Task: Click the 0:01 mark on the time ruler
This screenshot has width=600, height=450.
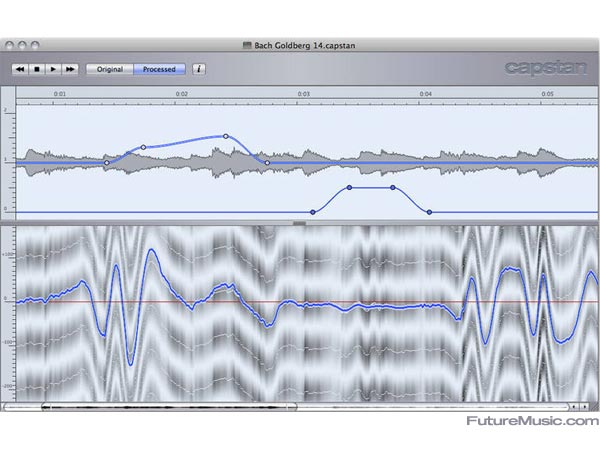Action: tap(60, 94)
